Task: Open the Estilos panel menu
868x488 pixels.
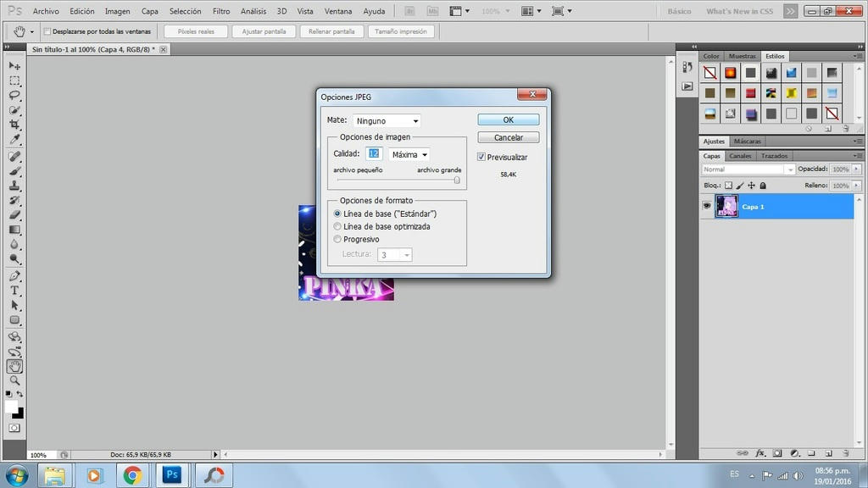Action: (x=856, y=56)
